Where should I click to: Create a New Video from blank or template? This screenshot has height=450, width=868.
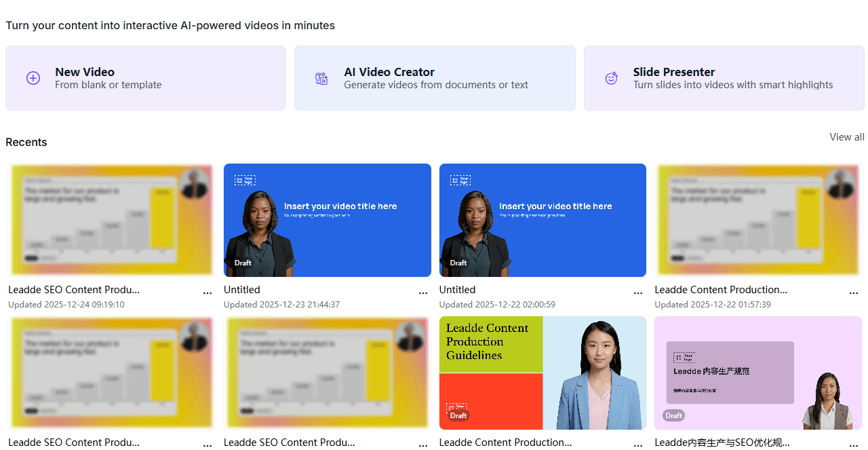point(146,78)
